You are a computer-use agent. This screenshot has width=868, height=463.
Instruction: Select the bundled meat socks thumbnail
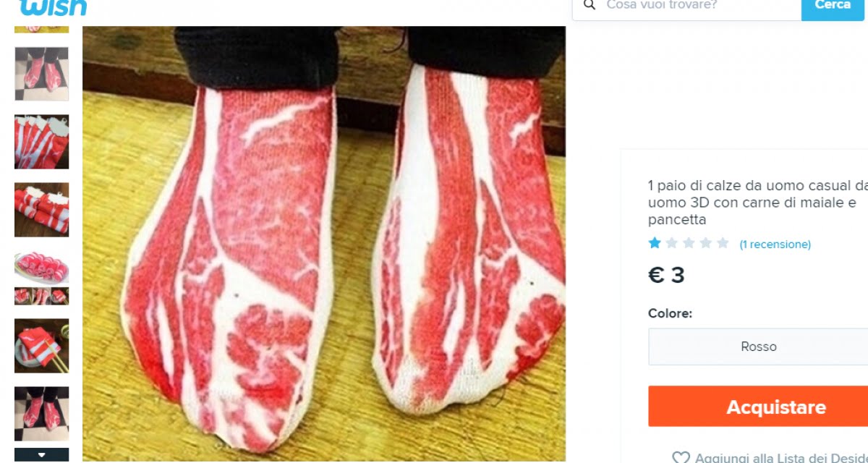click(x=42, y=142)
